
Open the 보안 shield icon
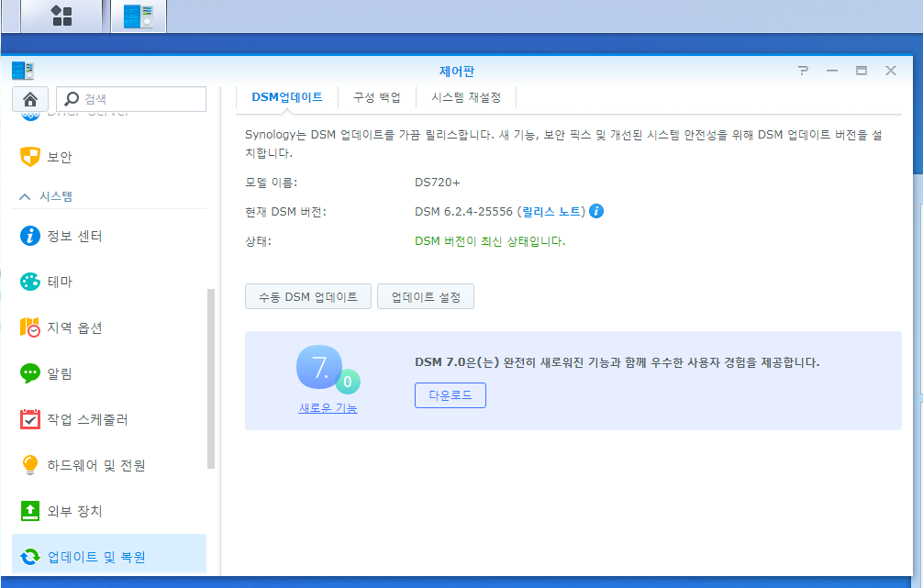pos(30,157)
